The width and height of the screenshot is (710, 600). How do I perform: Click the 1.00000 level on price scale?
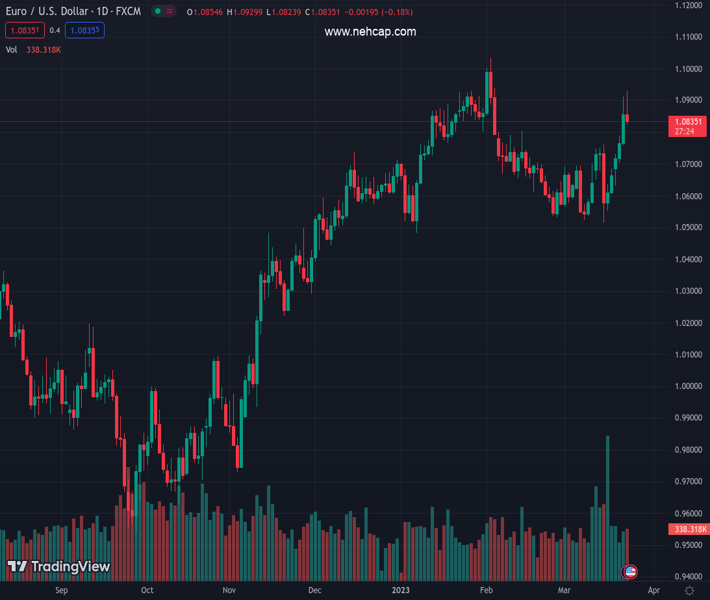click(x=686, y=386)
